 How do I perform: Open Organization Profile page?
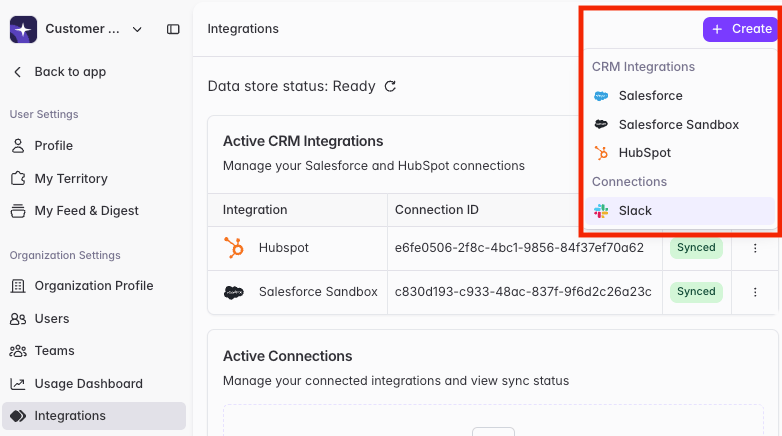[94, 286]
